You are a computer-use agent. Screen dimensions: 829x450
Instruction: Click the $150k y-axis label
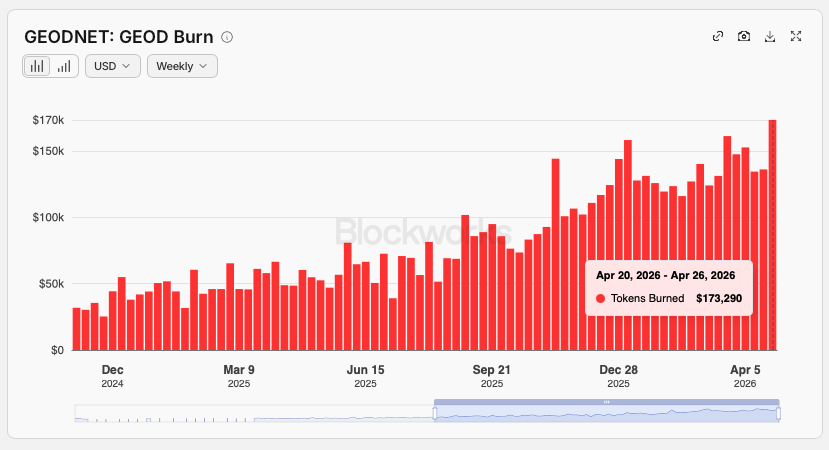coord(48,151)
